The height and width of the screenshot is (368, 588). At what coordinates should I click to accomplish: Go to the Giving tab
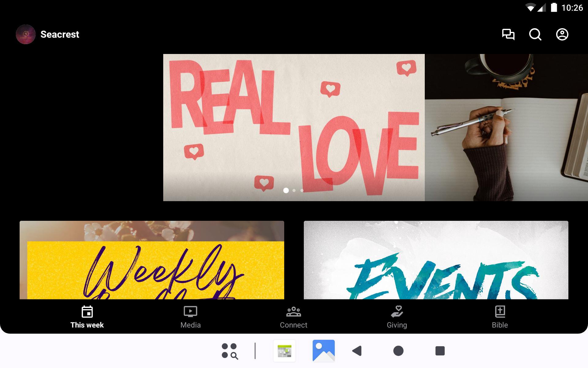click(397, 317)
